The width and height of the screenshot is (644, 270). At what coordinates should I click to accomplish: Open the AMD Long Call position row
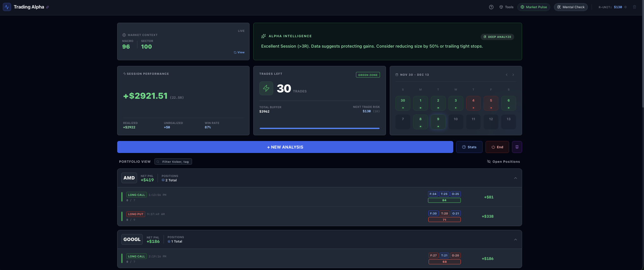319,197
